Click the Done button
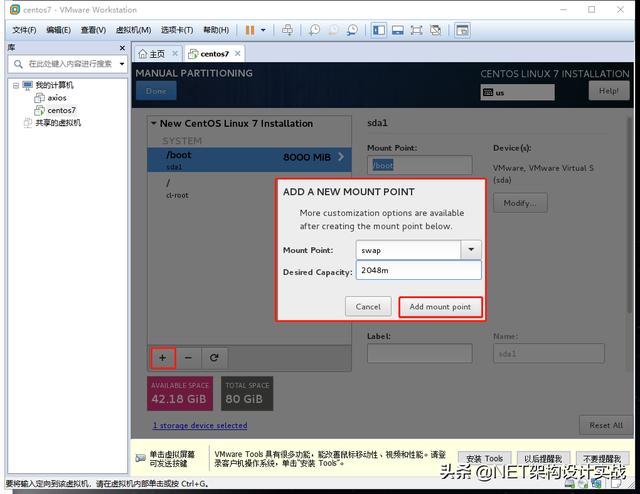 156,91
